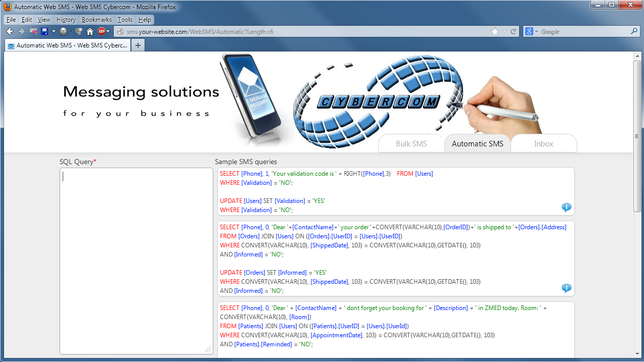
Task: Click the 'UPDATE [Orders] SET [Informed]' line
Action: click(x=273, y=273)
